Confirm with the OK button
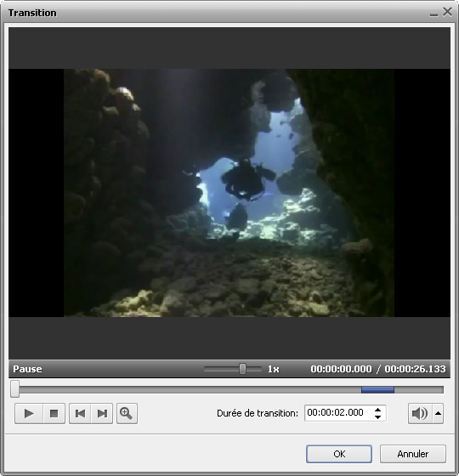459x476 pixels. (339, 454)
